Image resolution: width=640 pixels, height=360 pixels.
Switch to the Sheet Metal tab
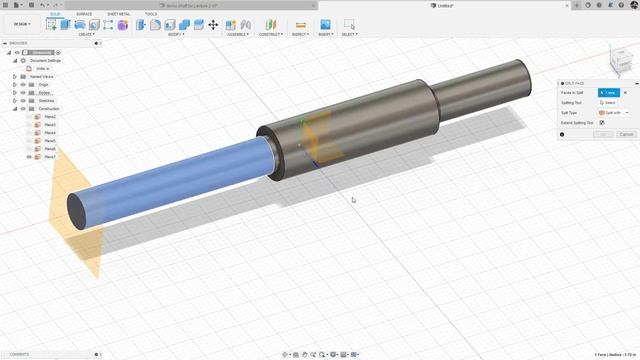[118, 14]
